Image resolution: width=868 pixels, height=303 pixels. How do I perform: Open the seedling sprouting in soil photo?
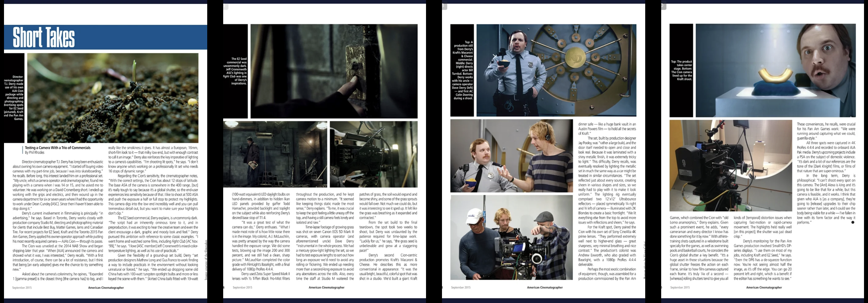point(113,98)
